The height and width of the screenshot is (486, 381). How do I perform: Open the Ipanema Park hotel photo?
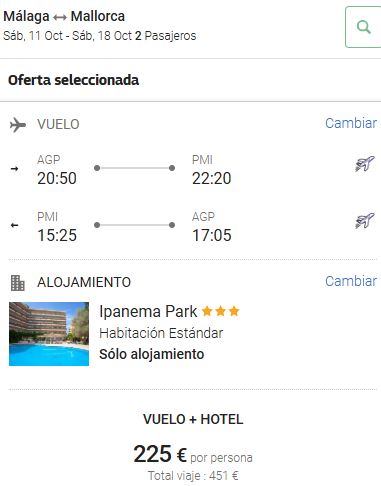(x=49, y=334)
